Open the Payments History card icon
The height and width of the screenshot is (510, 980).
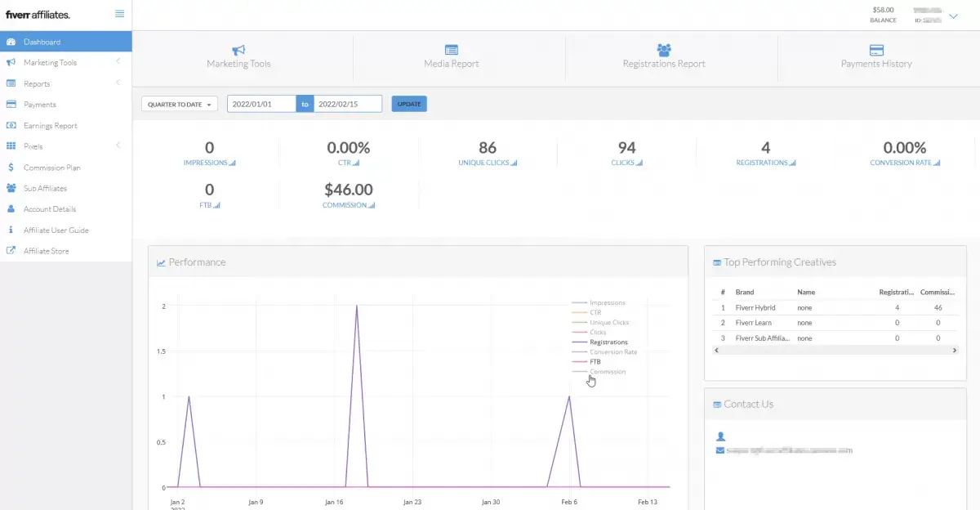[876, 50]
